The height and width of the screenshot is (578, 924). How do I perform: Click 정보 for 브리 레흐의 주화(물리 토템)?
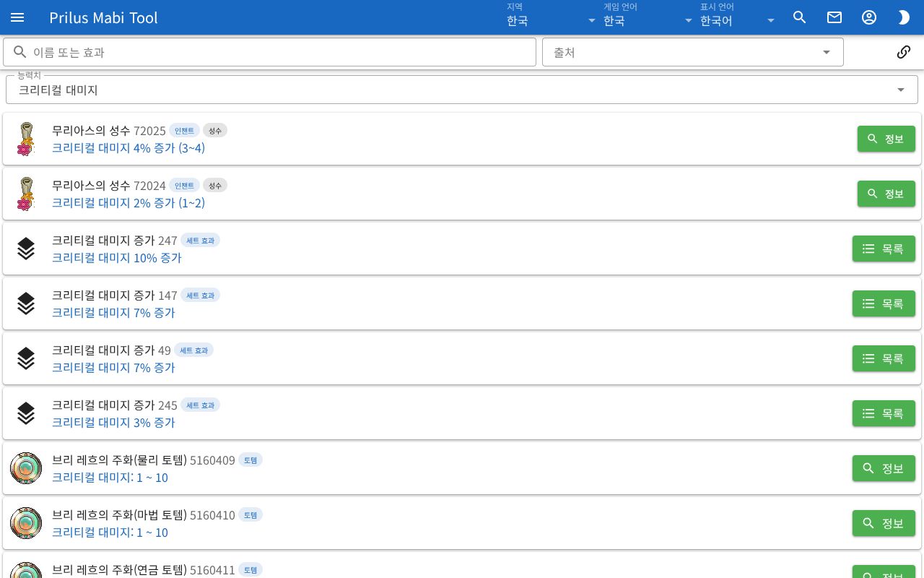point(884,468)
